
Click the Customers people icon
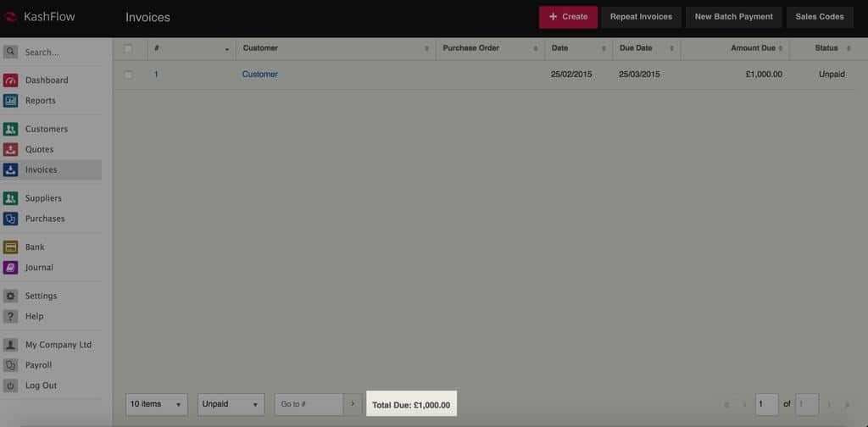[10, 130]
